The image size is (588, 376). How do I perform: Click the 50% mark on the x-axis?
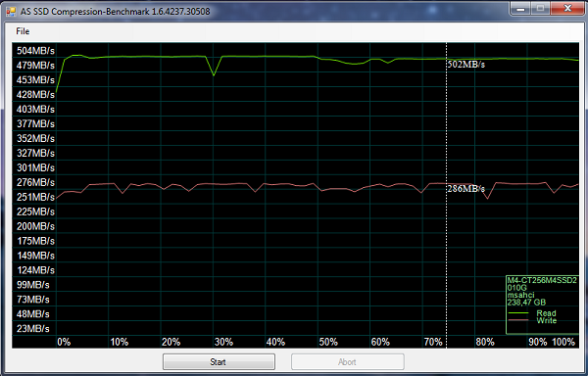[x=328, y=342]
